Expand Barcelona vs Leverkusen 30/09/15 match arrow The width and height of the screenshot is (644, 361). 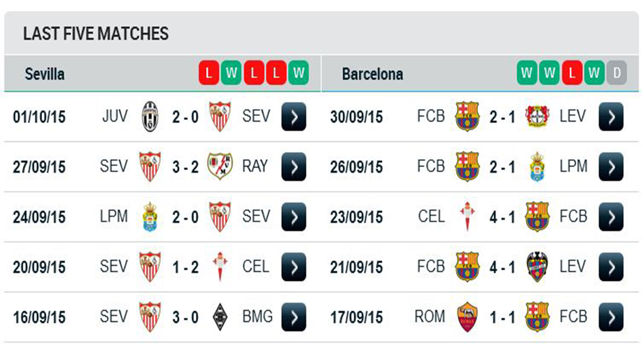tap(611, 117)
